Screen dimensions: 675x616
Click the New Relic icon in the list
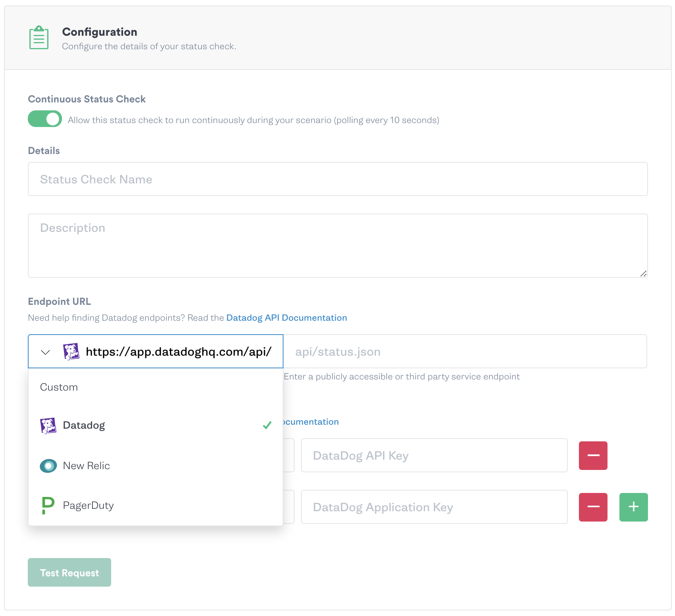click(48, 466)
